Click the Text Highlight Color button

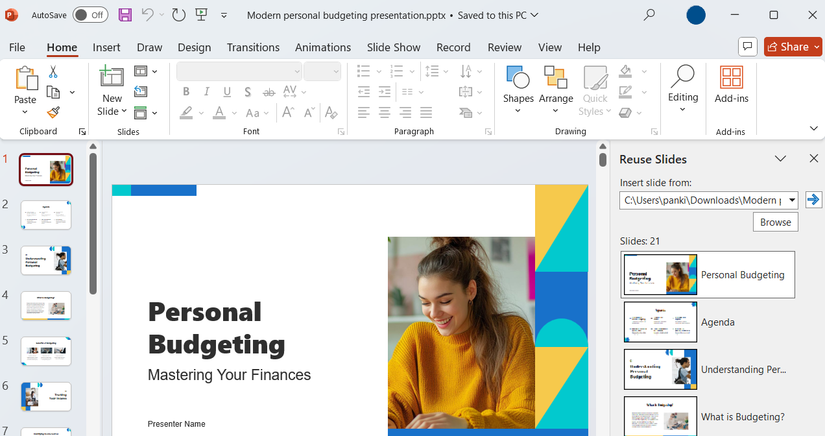point(186,112)
